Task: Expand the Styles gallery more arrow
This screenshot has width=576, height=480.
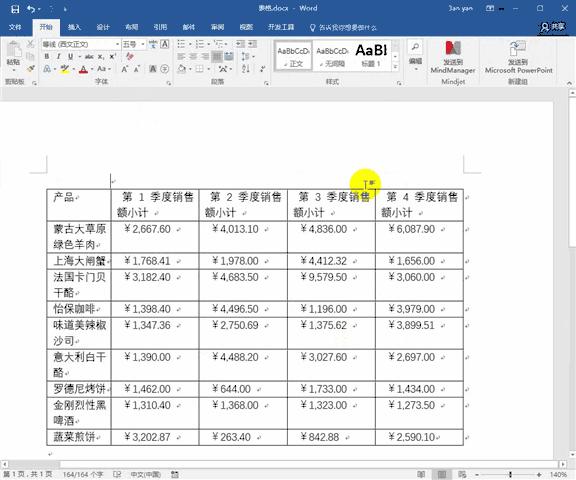Action: tap(395, 67)
